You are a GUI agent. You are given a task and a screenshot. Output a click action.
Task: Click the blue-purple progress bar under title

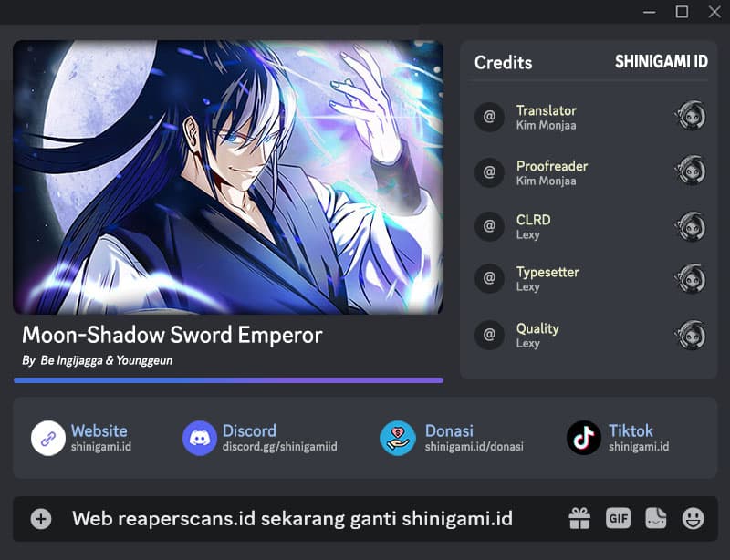(229, 380)
